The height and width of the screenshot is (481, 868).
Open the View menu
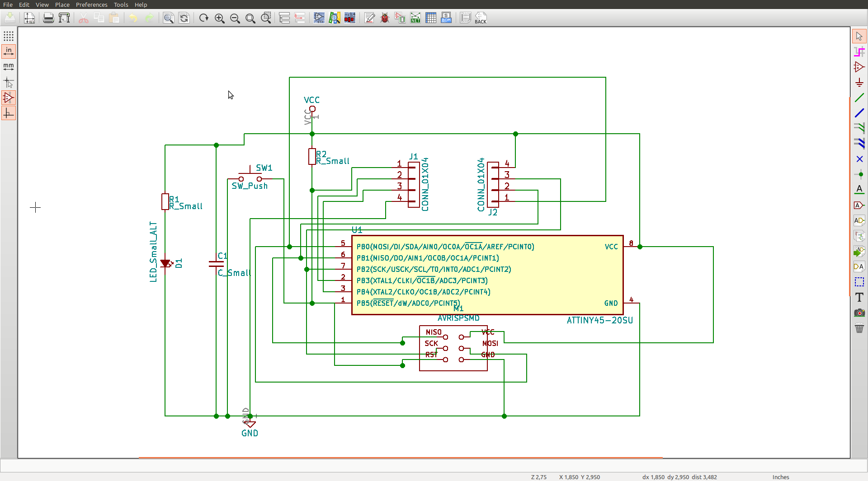tap(42, 5)
